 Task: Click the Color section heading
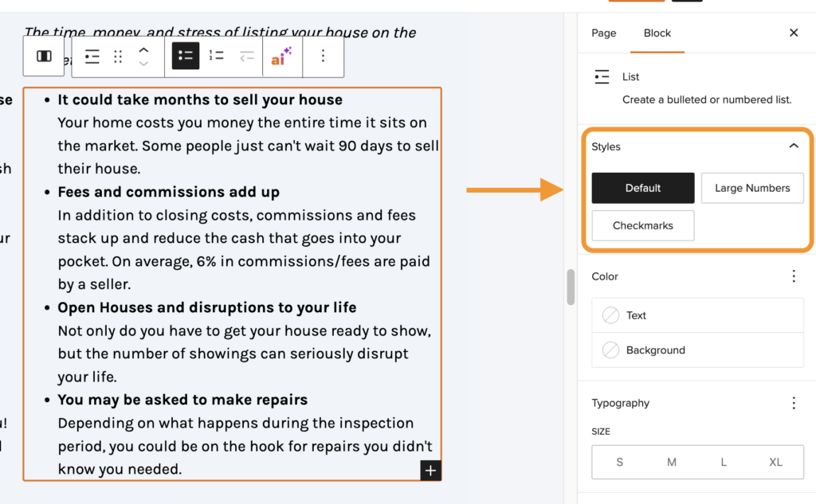point(604,276)
